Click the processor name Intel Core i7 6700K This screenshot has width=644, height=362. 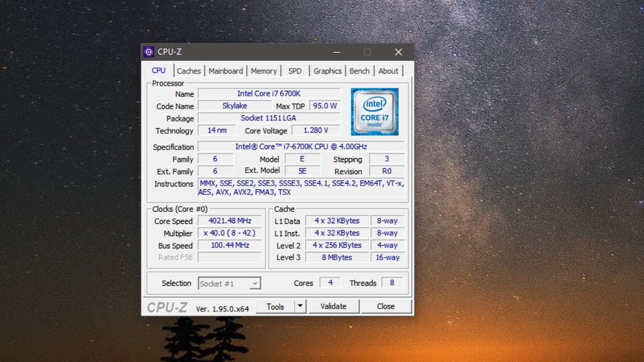click(x=269, y=94)
